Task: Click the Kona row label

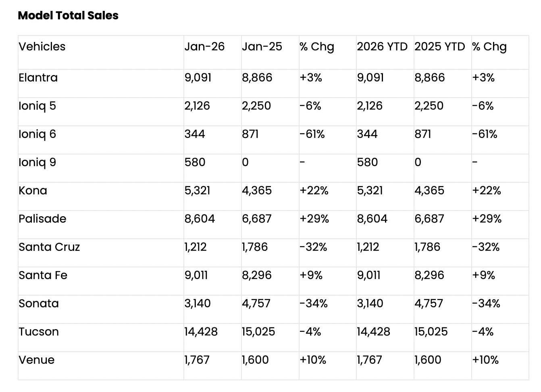Action: pos(33,191)
